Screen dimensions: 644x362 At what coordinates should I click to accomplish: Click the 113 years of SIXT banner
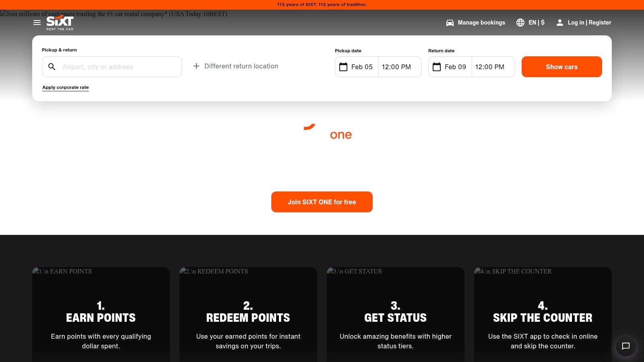pyautogui.click(x=322, y=4)
